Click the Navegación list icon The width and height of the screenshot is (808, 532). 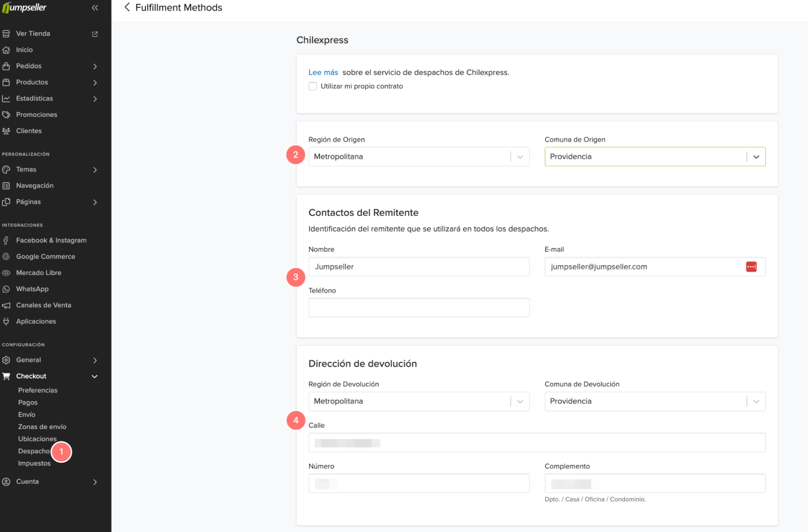click(x=6, y=186)
